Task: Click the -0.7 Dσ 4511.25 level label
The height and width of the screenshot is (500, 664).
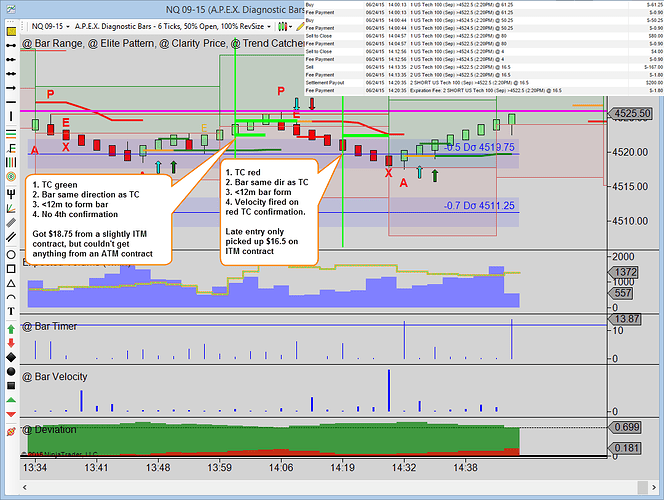Action: 479,206
